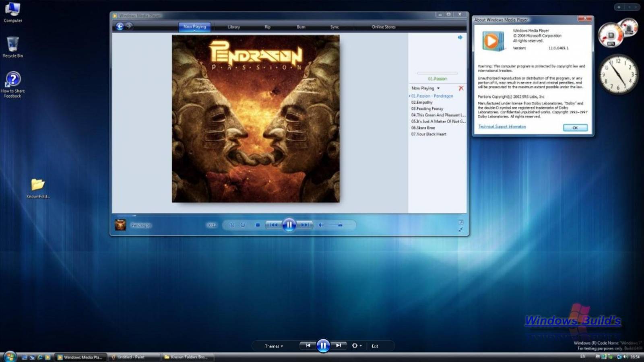Open the Computer desktop icon
Screen dimensions: 644x362
point(13,12)
